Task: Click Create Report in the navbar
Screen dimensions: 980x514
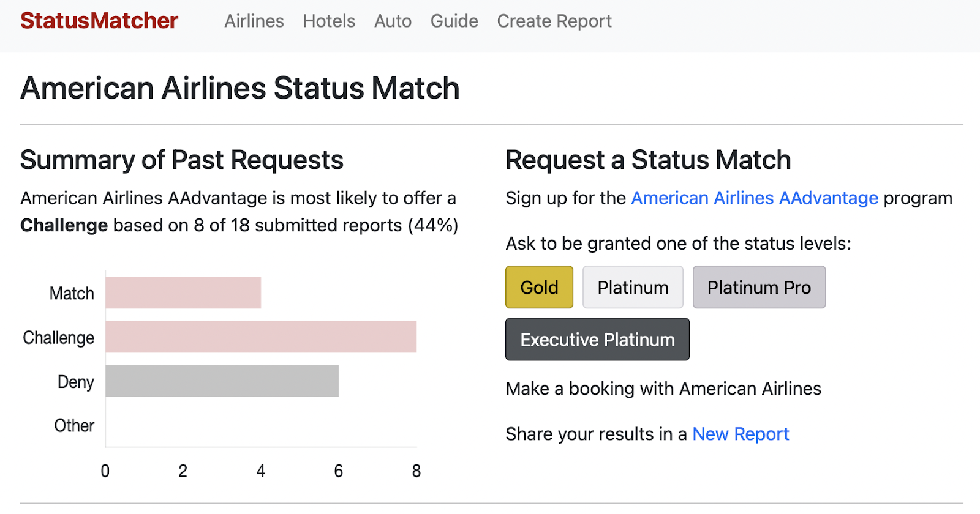Action: tap(554, 21)
